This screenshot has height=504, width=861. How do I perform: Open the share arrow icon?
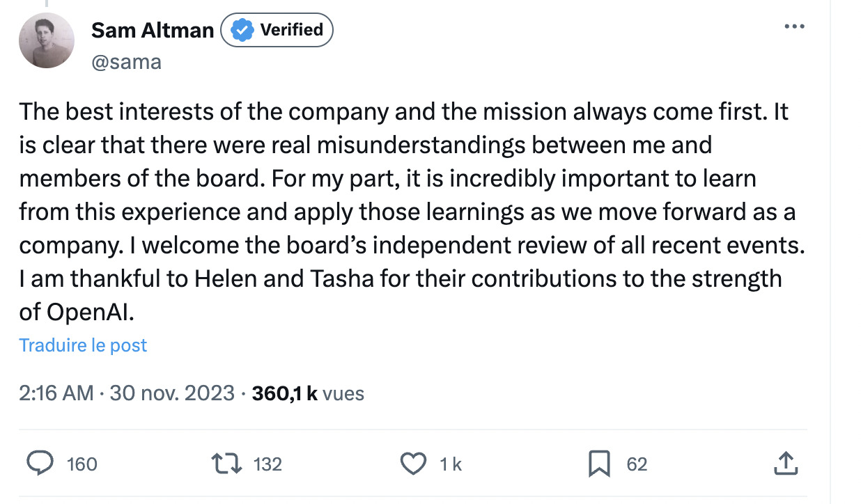coord(784,463)
